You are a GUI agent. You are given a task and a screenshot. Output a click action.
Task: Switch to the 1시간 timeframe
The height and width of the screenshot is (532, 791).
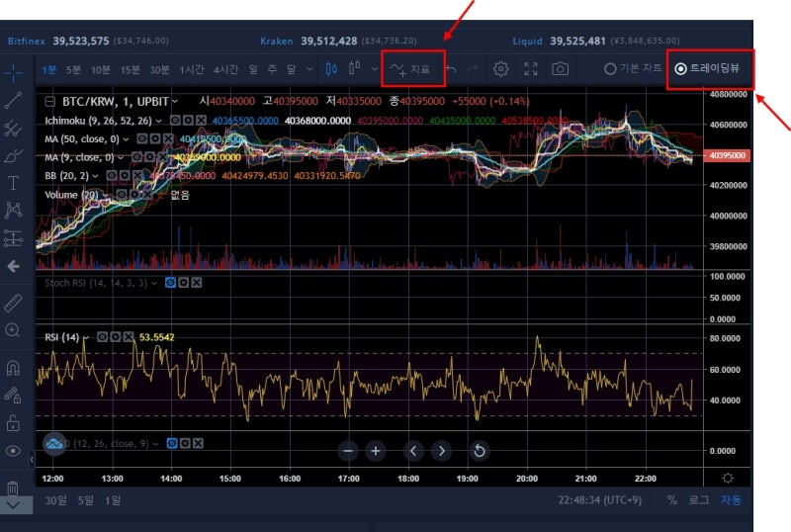[192, 69]
